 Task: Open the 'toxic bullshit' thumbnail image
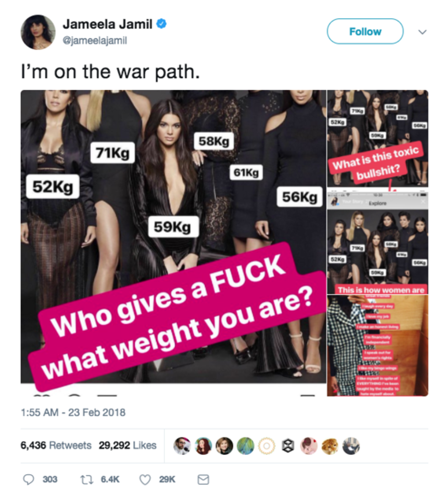[x=378, y=138]
